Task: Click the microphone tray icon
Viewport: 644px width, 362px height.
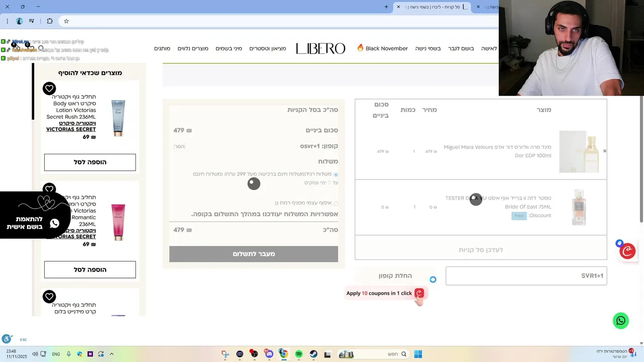Action: (69, 354)
